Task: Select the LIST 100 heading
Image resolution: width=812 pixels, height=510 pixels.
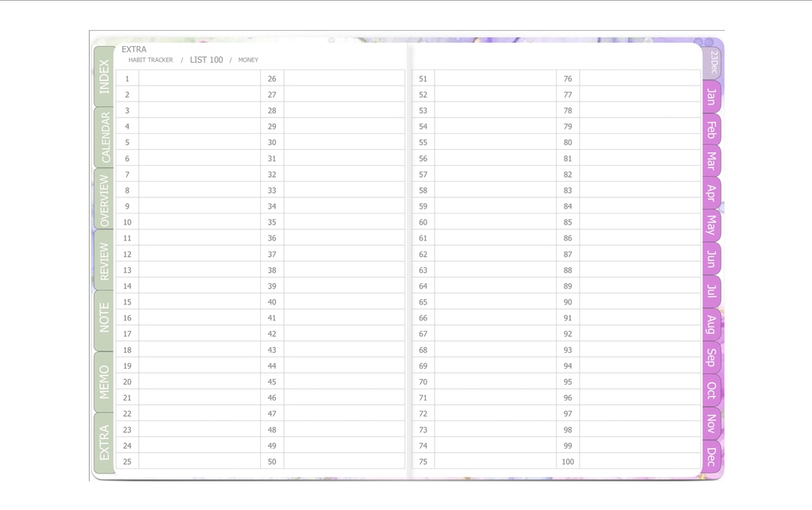Action: [205, 59]
